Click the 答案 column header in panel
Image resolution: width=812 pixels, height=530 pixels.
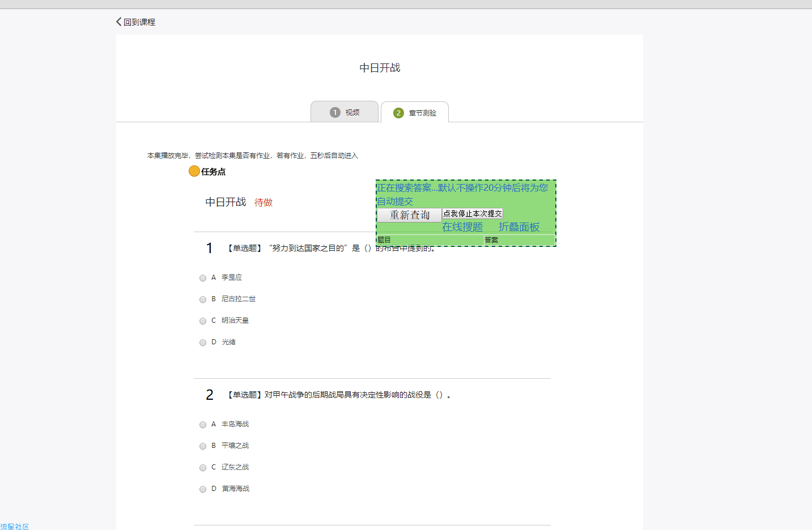(519, 240)
